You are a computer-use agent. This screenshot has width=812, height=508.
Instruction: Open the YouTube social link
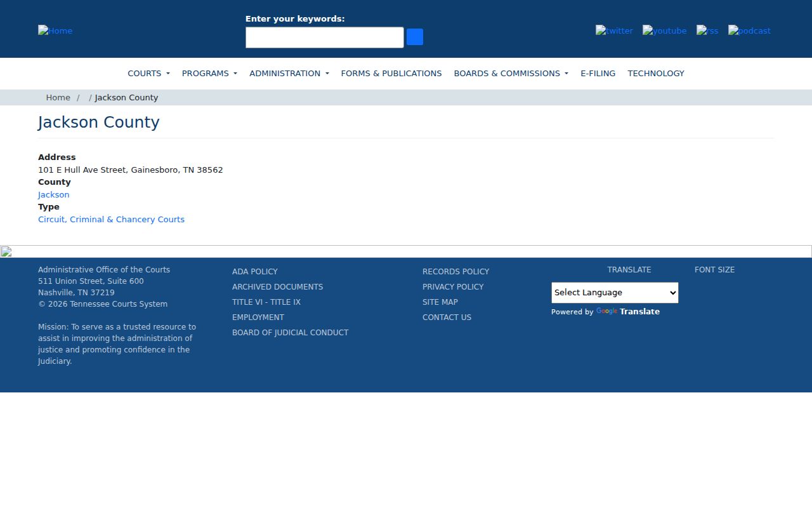[x=664, y=30]
